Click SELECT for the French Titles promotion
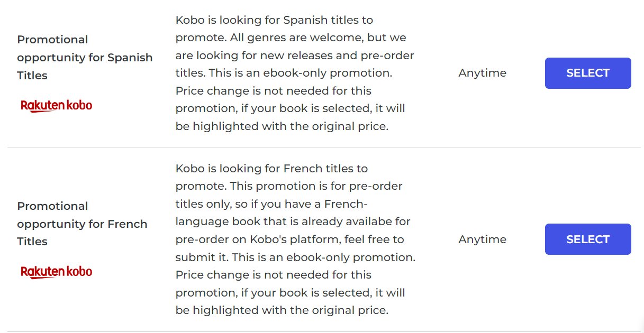Viewport: 644px width, 333px height. coord(588,239)
